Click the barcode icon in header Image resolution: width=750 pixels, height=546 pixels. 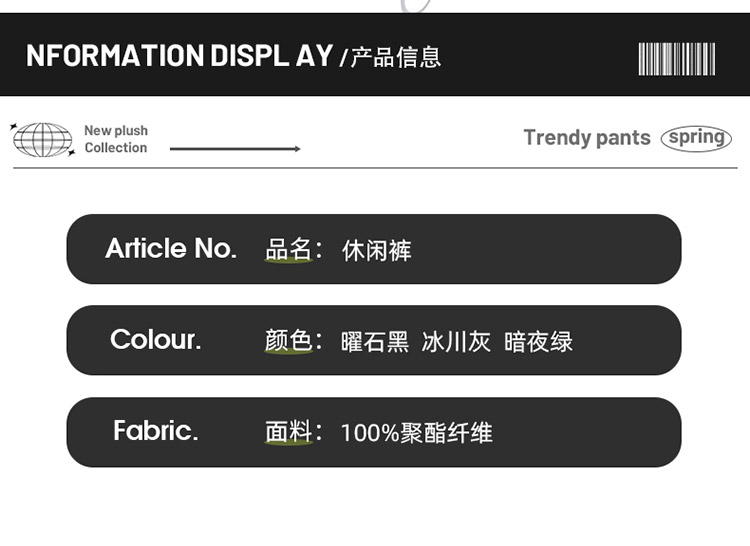click(x=677, y=59)
